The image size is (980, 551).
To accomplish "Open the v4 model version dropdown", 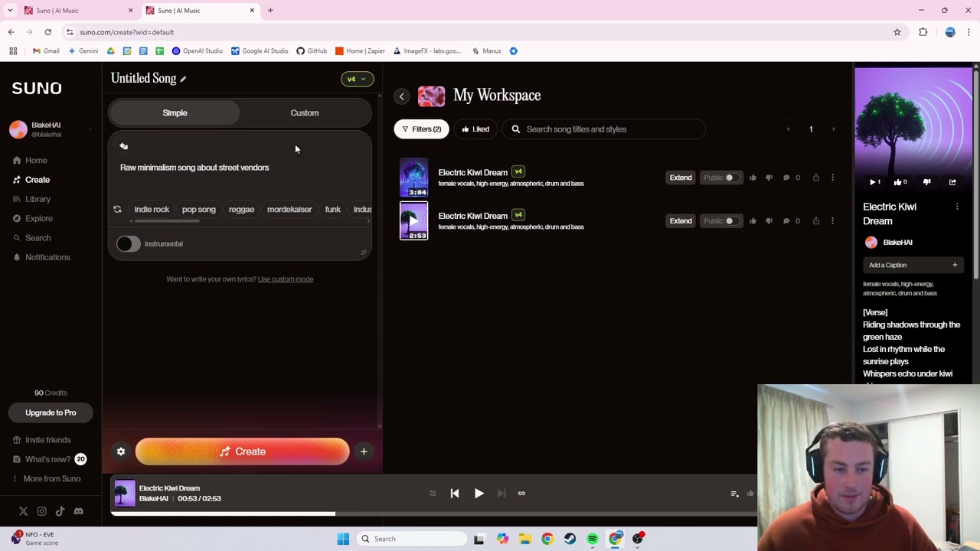I will click(x=357, y=79).
